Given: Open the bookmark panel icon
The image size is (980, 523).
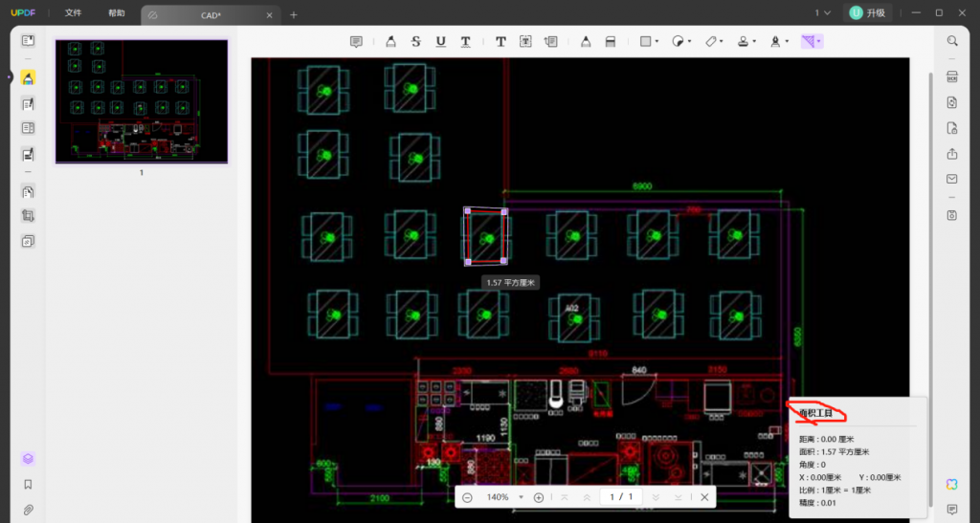Looking at the screenshot, I should point(28,485).
